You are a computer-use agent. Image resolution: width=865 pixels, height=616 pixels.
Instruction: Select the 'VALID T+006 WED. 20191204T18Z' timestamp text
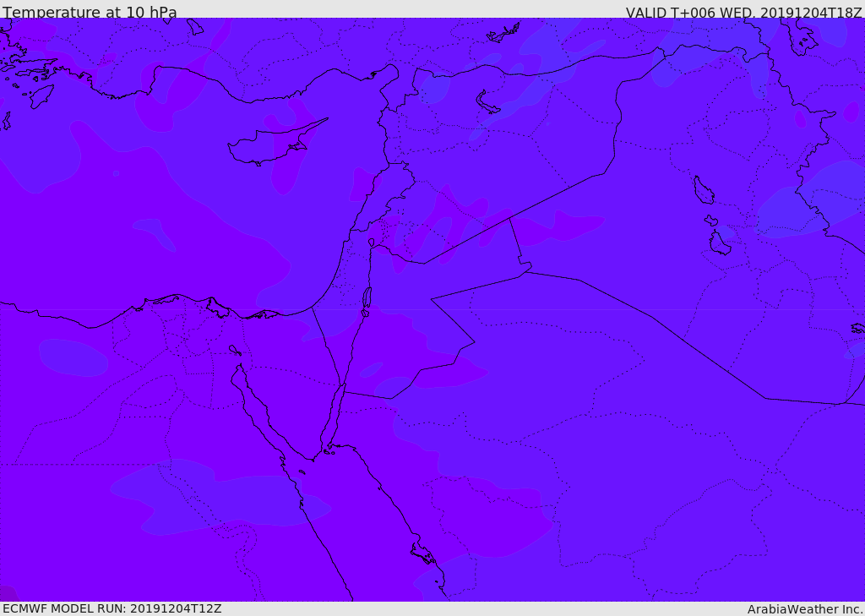(743, 12)
